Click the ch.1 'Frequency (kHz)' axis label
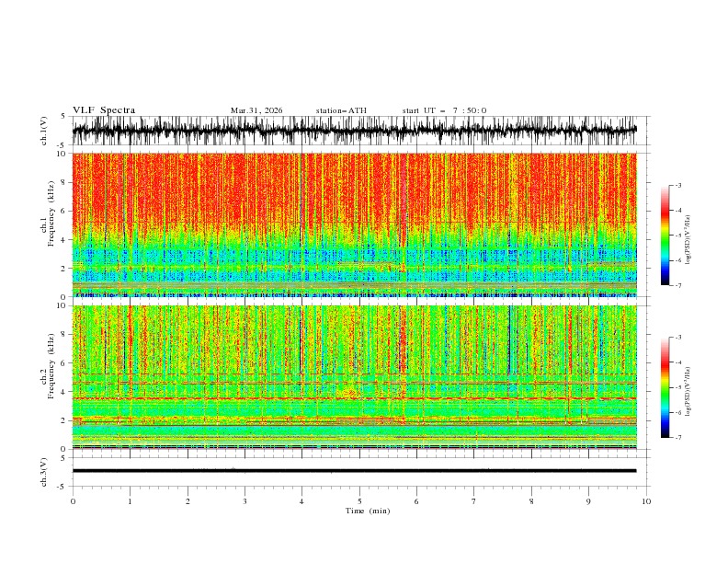Screen dimensions: 728x563 click(x=51, y=213)
